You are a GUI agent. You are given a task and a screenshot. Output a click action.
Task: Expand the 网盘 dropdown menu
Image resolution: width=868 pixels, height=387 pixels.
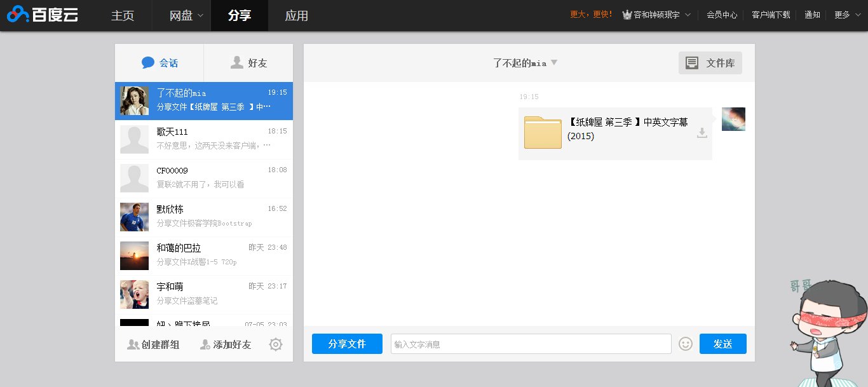tap(187, 15)
